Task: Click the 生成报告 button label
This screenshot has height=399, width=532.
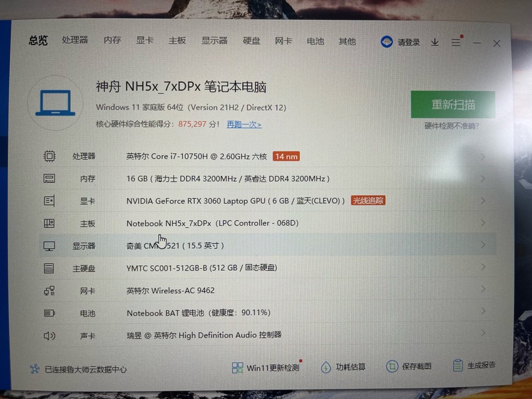Action: click(481, 365)
